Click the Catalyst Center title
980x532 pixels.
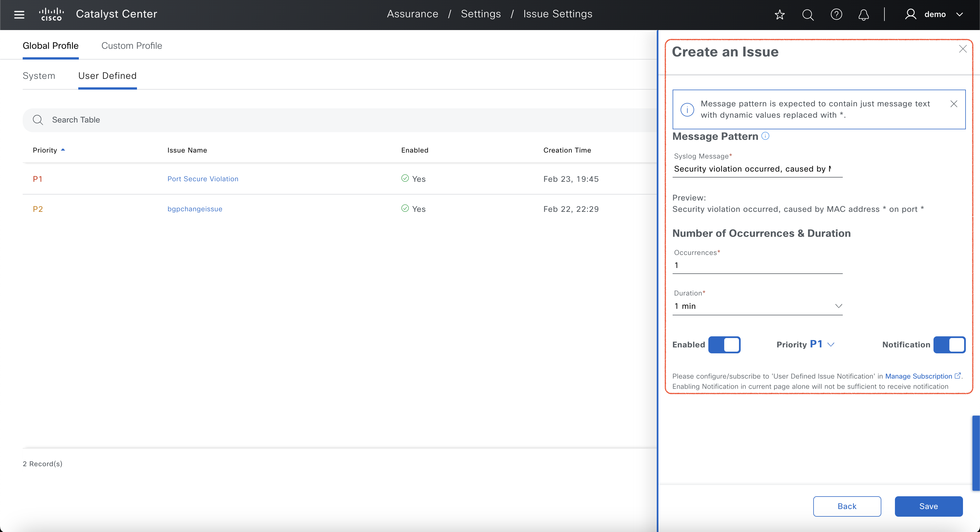point(117,14)
